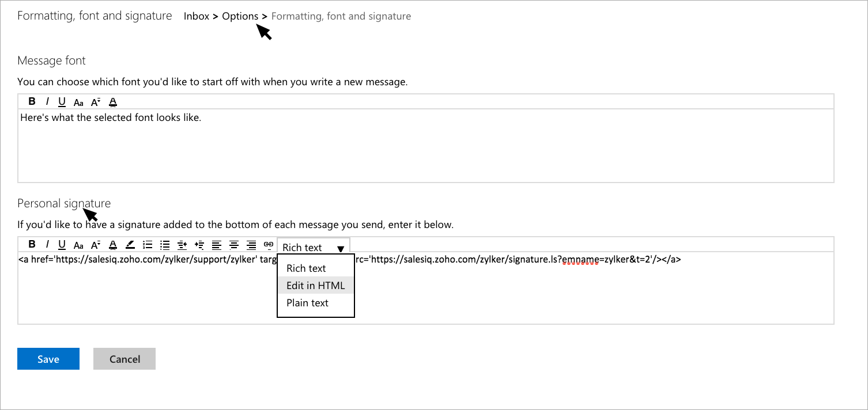Click Underline in the Personal signature toolbar

coord(62,244)
